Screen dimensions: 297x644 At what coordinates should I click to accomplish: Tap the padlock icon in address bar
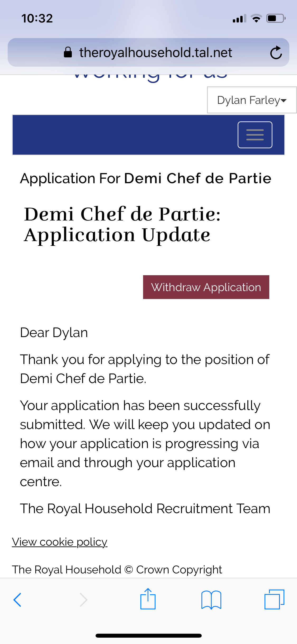tap(68, 52)
